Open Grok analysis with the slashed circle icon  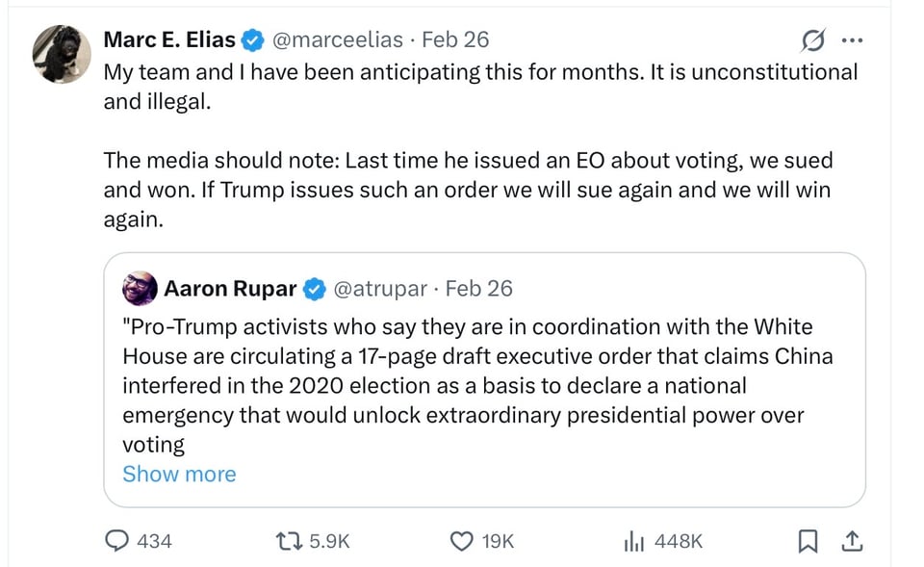click(x=811, y=39)
